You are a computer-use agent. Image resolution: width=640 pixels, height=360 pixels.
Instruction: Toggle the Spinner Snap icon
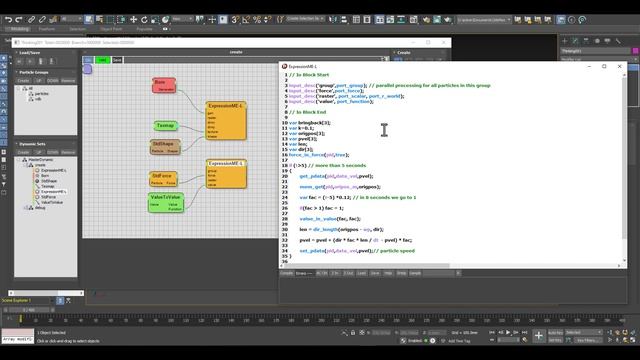click(267, 19)
